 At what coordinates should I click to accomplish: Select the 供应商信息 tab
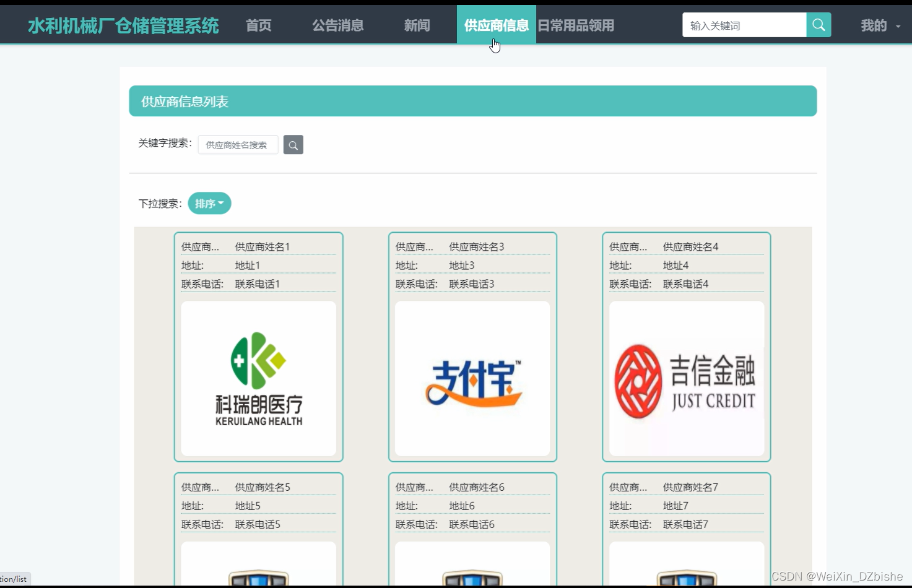pyautogui.click(x=497, y=25)
